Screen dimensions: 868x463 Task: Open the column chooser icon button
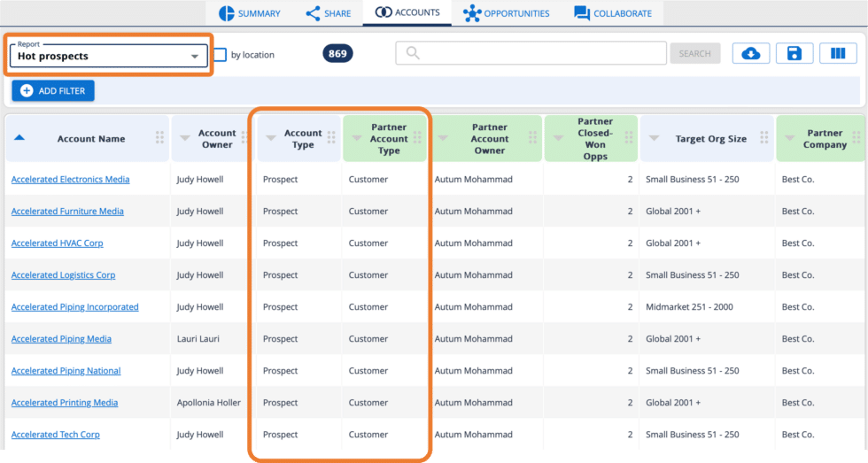(838, 54)
